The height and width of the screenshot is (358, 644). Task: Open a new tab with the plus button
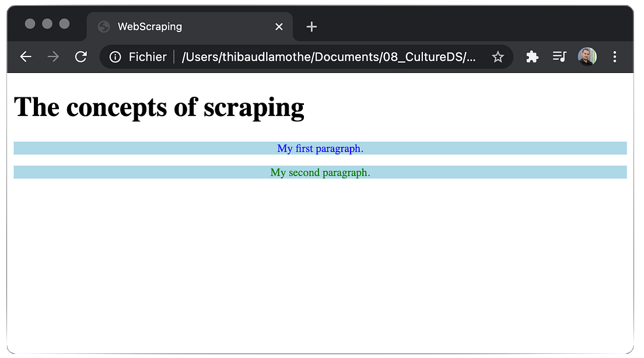[311, 26]
